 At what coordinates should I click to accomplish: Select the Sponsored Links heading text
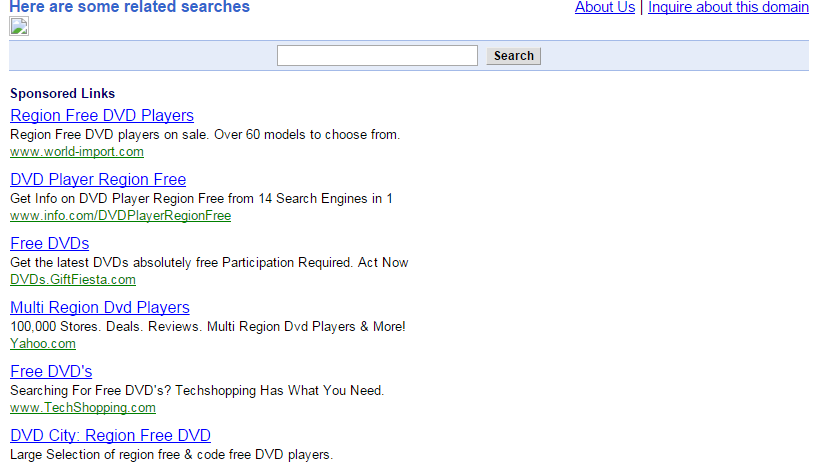62,93
